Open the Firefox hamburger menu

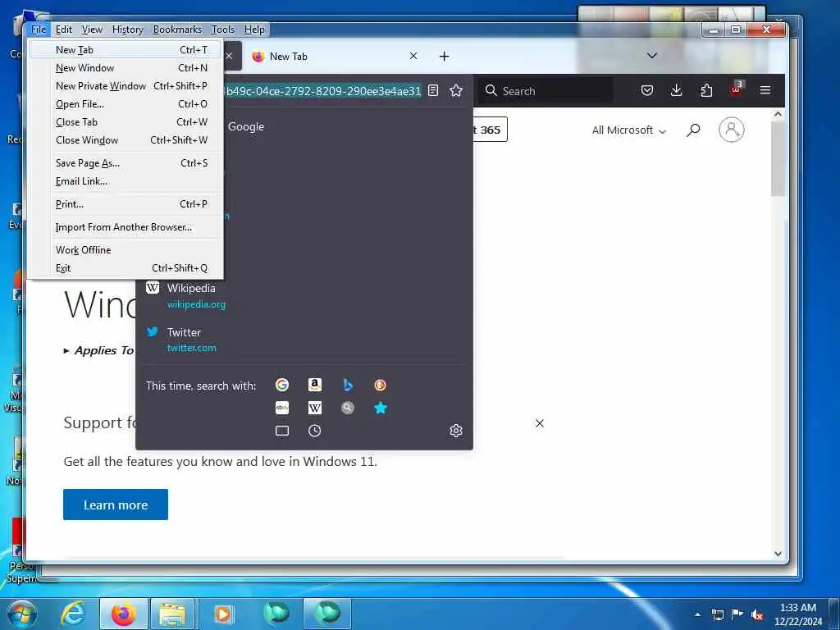point(765,90)
